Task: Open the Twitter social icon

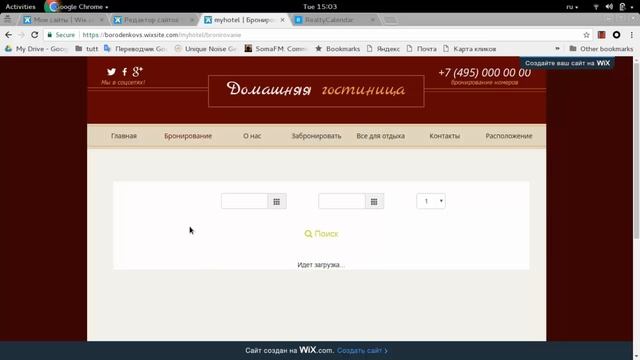Action: (111, 72)
